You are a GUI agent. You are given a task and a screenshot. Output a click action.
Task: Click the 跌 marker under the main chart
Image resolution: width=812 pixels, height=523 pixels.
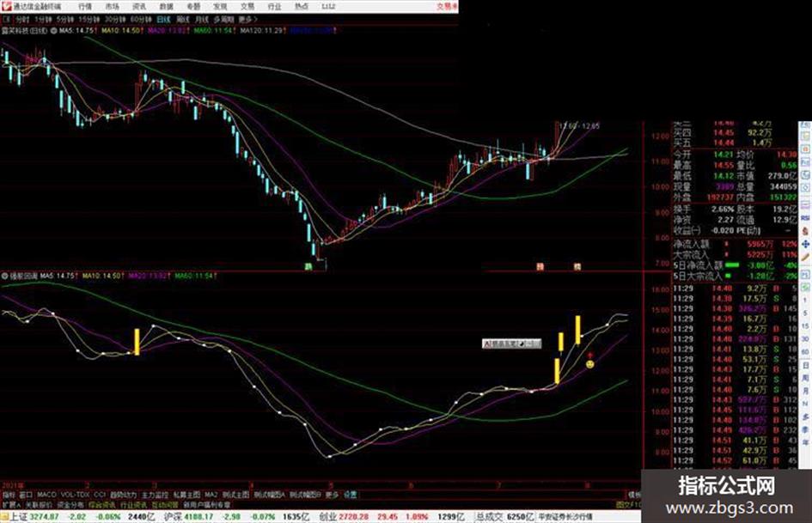[308, 267]
